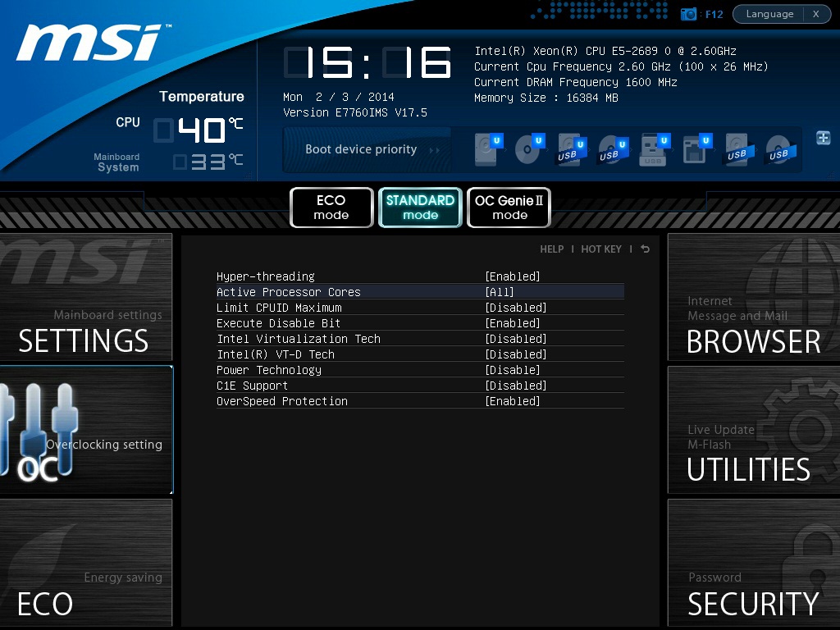Open the UTILITIES section
This screenshot has height=630, width=840.
[x=754, y=430]
